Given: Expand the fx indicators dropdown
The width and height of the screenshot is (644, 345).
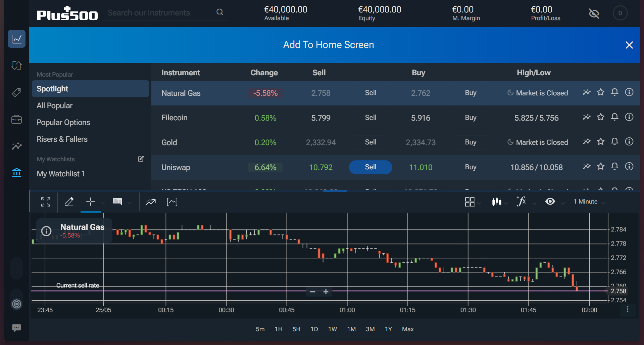Looking at the screenshot, I should click(525, 202).
